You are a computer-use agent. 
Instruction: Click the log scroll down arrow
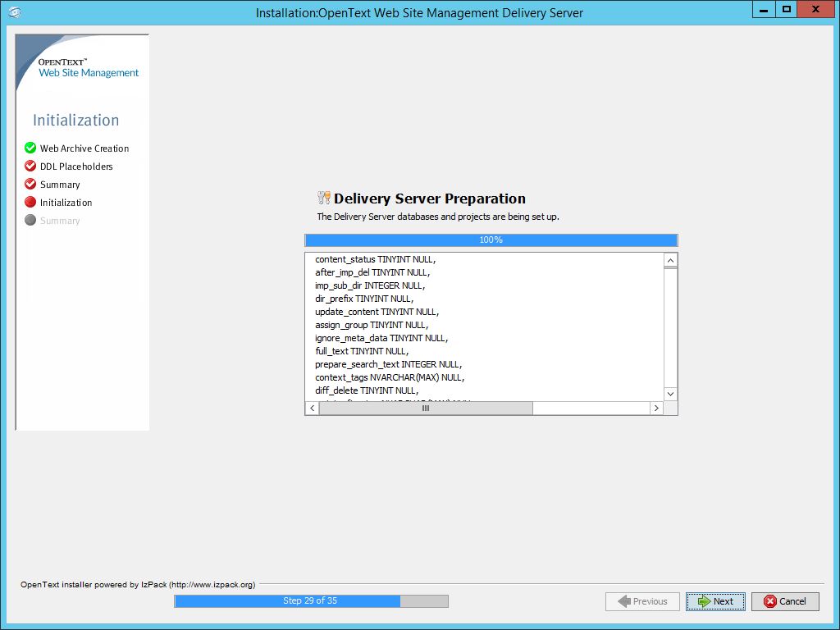pos(671,394)
